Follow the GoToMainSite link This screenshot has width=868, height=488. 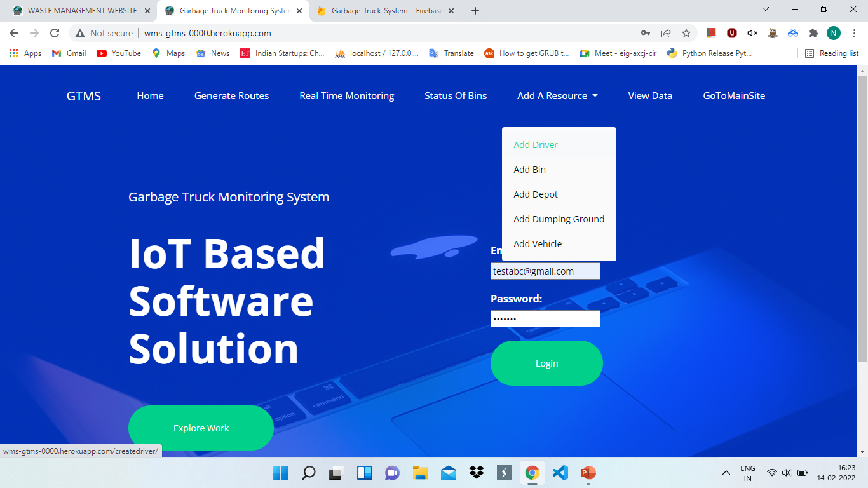coord(734,96)
